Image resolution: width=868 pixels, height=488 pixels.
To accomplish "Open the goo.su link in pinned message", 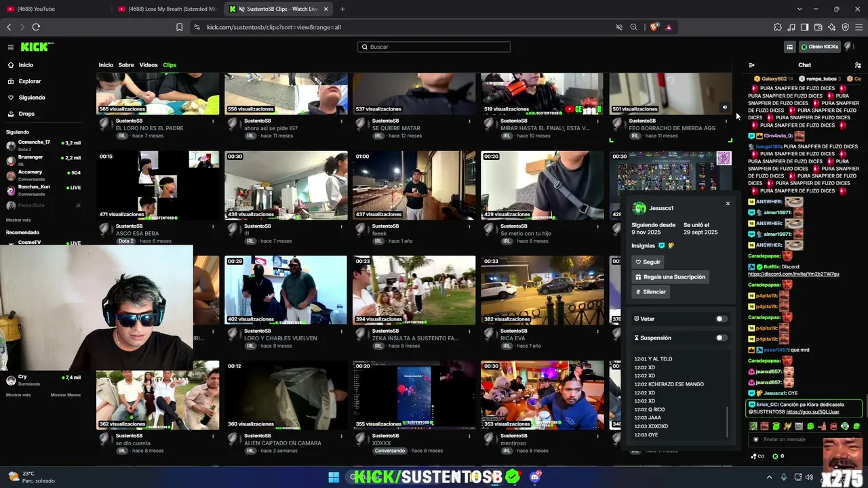I will coord(812,411).
